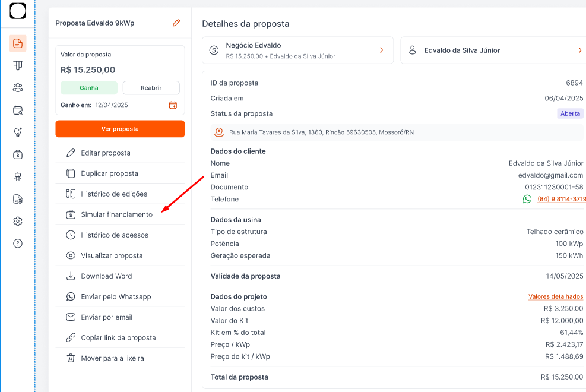Click the Reabrir button

[151, 88]
